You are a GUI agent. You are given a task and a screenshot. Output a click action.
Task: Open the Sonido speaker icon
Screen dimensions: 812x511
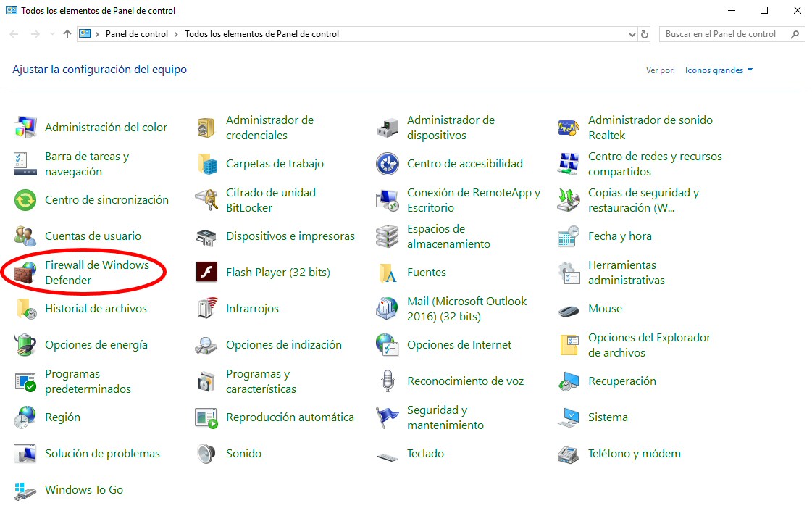tap(206, 454)
